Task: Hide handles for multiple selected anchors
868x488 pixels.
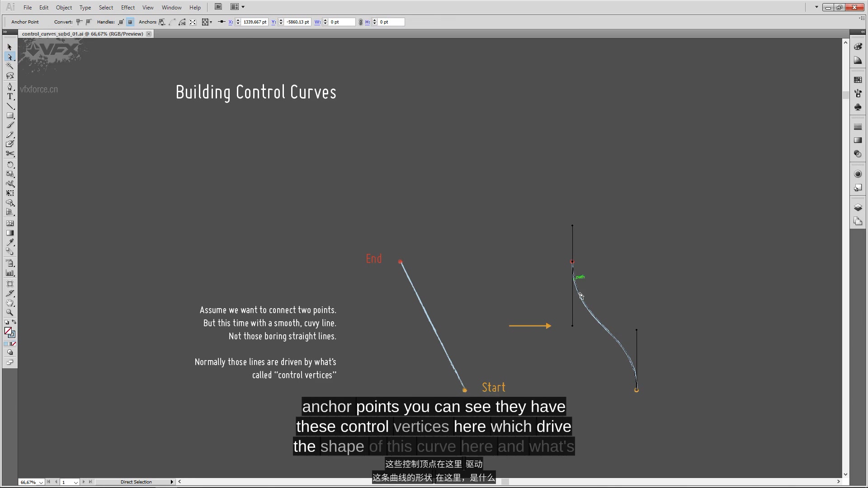Action: 130,22
